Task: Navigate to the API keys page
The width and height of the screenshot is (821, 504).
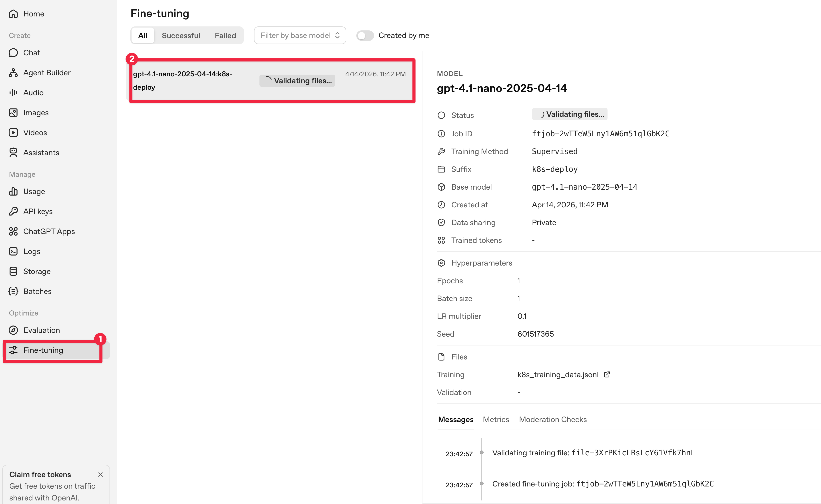Action: 38,211
